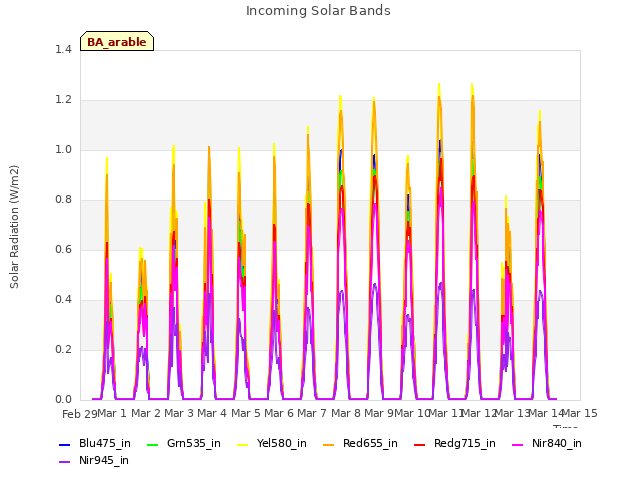Click the Mar 15 x-axis tick label
640x480 pixels.
click(580, 413)
